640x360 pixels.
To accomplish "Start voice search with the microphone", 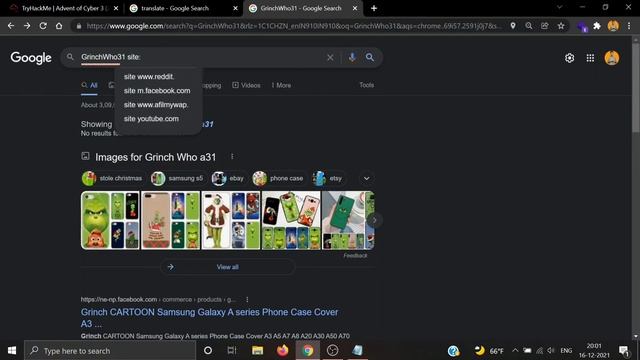I will [352, 58].
